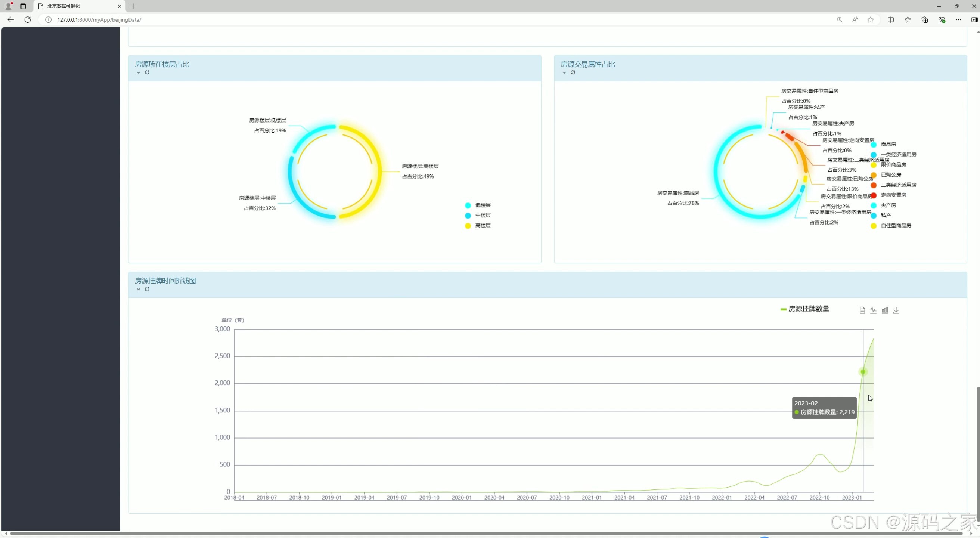Toggle the 高楼层 legend item
Viewport: 980px width, 538px height.
[478, 226]
